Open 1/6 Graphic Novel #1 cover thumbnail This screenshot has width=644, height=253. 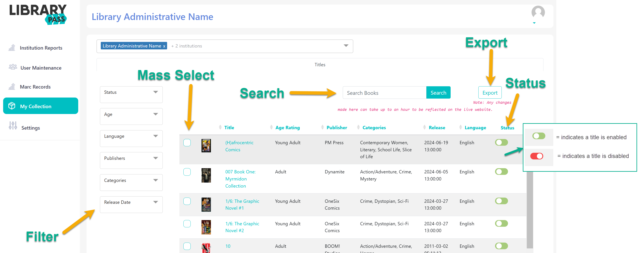coord(206,205)
